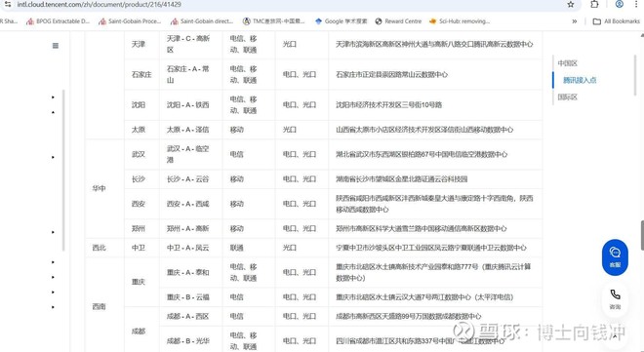644x352 pixels.
Task: Select the 重庆 - B - 云福 cell
Action: [190, 297]
